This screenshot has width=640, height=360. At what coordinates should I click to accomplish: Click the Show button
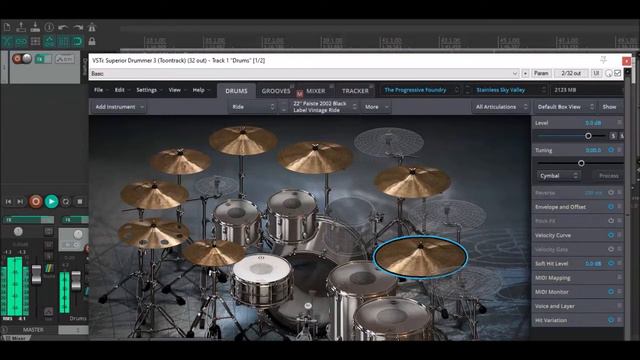click(609, 107)
